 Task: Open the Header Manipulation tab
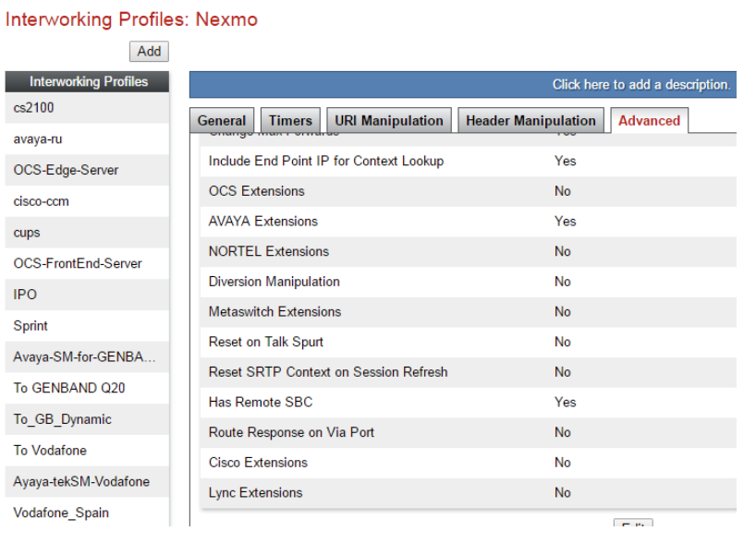point(530,120)
